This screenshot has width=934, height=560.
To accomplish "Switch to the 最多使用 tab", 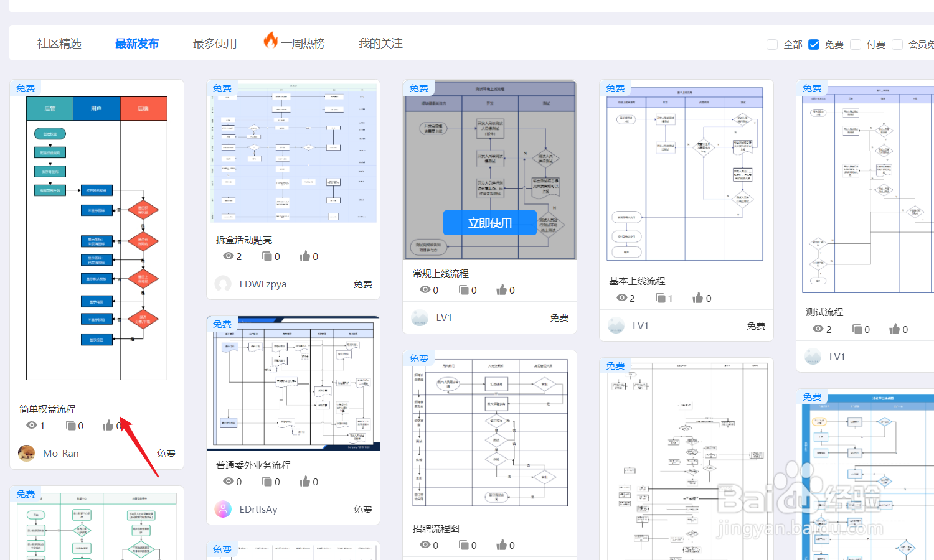I will 214,43.
